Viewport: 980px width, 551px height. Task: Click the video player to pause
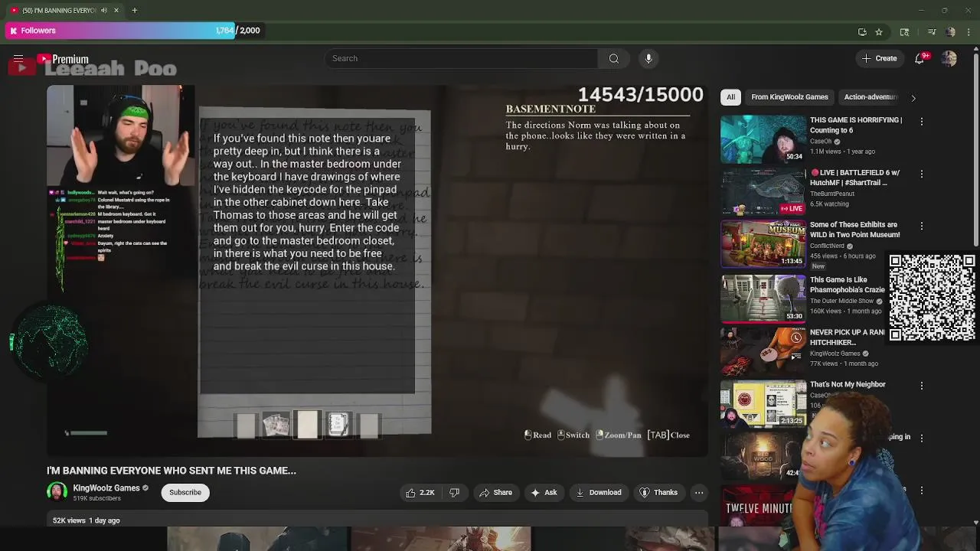377,271
